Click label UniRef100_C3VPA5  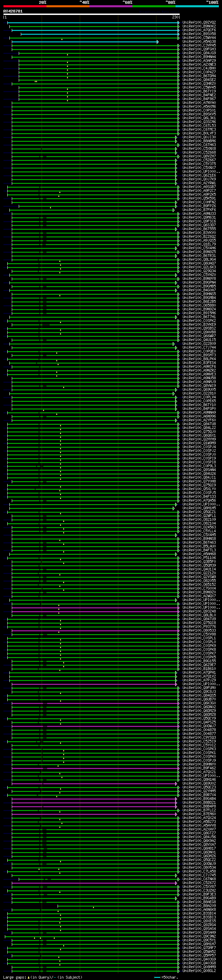coord(199,45)
